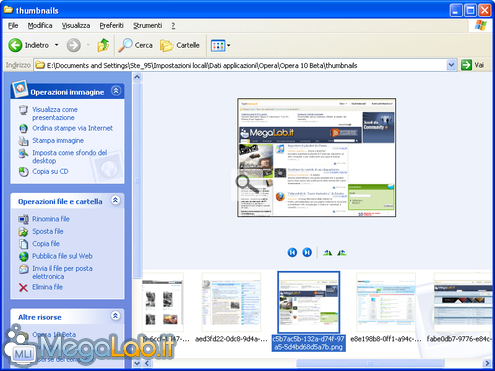This screenshot has width=495, height=371.
Task: Rotate the image clockwise
Action: click(x=327, y=253)
